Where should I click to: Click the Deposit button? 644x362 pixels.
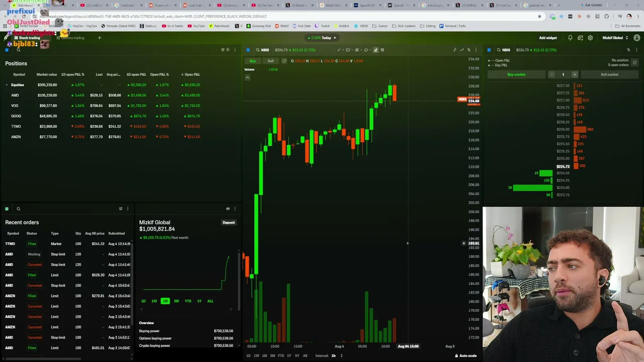point(228,222)
